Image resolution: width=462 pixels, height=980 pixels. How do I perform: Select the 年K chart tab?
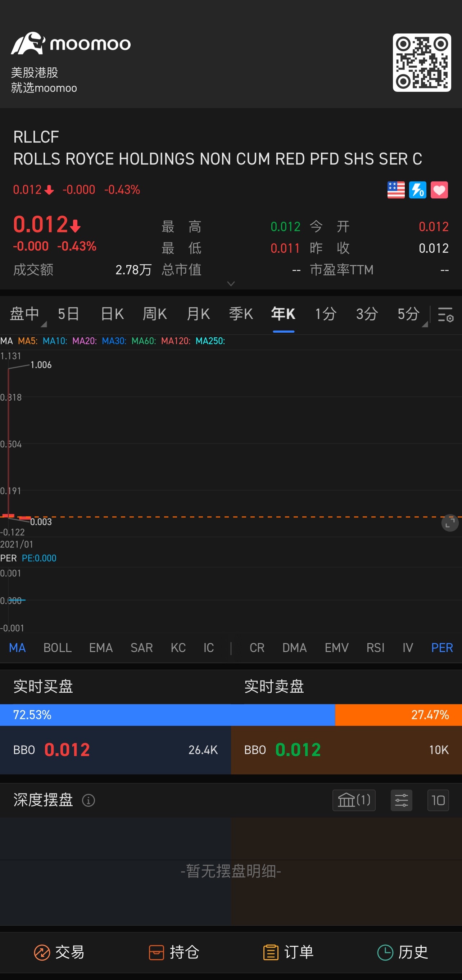point(283,314)
